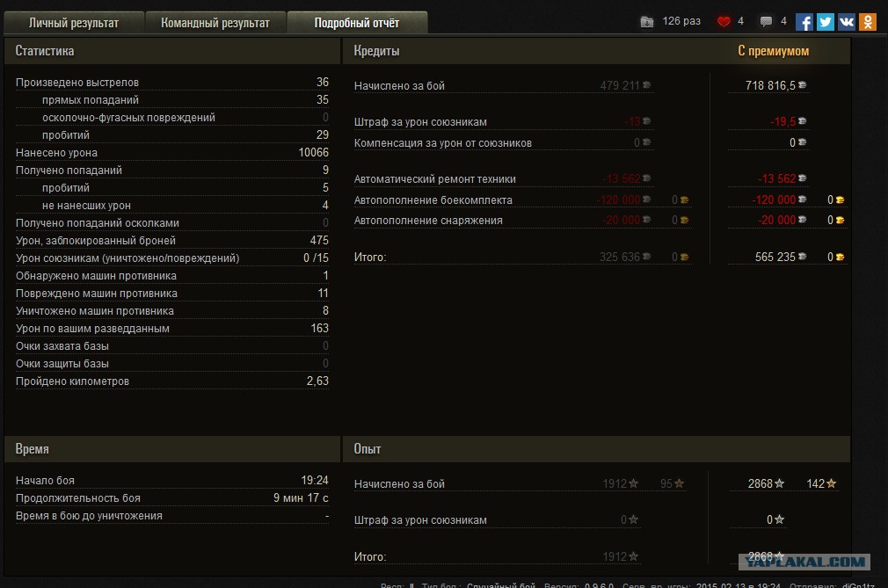Click the 126 раз download counter
Viewport: 888px width, 588px height.
tap(681, 21)
